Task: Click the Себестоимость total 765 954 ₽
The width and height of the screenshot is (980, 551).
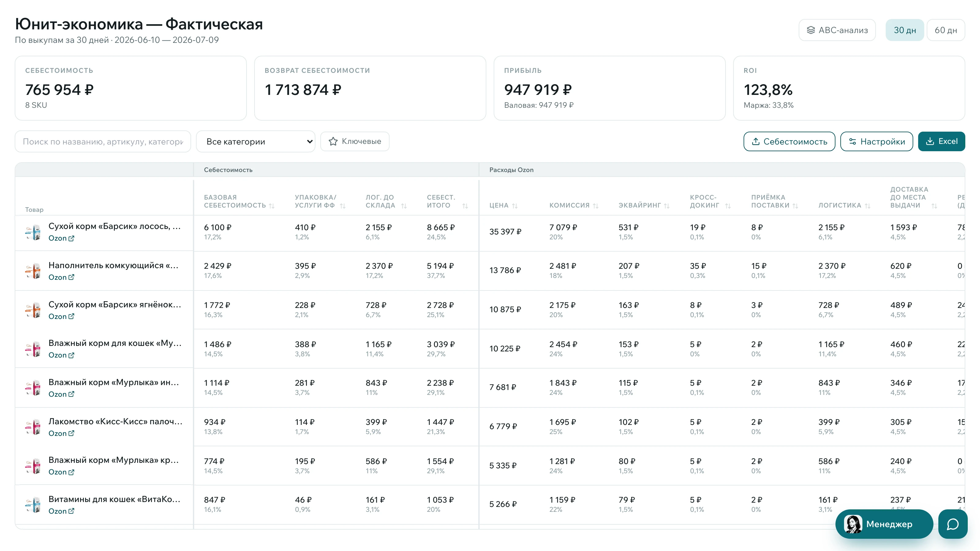Action: point(59,90)
